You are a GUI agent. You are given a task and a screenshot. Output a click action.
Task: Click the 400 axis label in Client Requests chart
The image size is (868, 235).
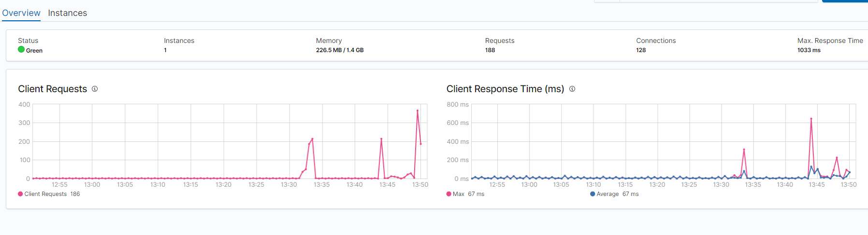[24, 104]
